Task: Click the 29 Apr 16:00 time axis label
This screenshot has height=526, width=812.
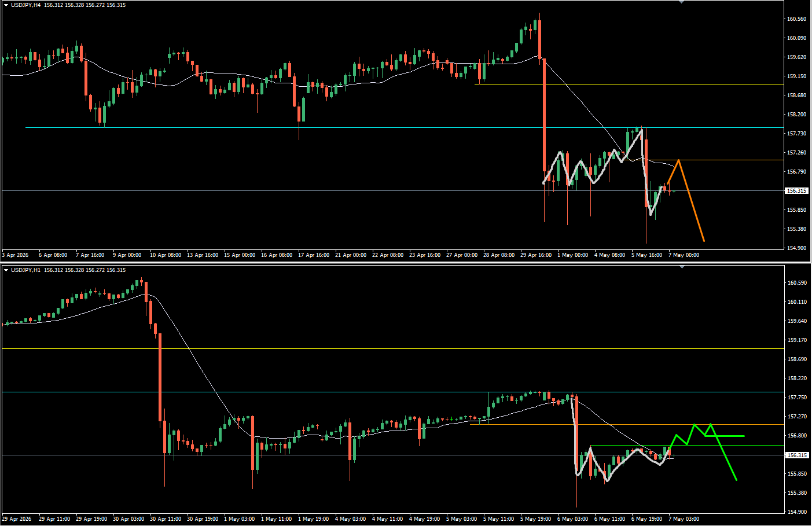Action: tap(536, 255)
